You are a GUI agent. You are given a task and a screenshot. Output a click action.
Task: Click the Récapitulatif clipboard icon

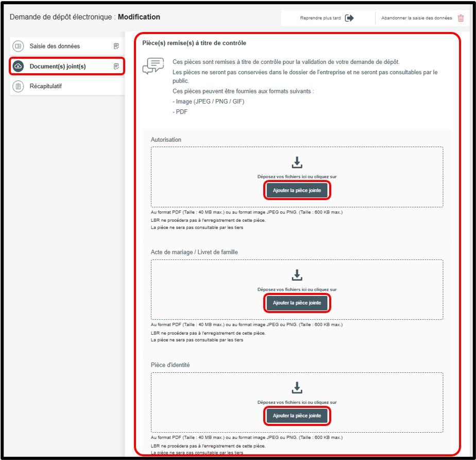(x=18, y=86)
